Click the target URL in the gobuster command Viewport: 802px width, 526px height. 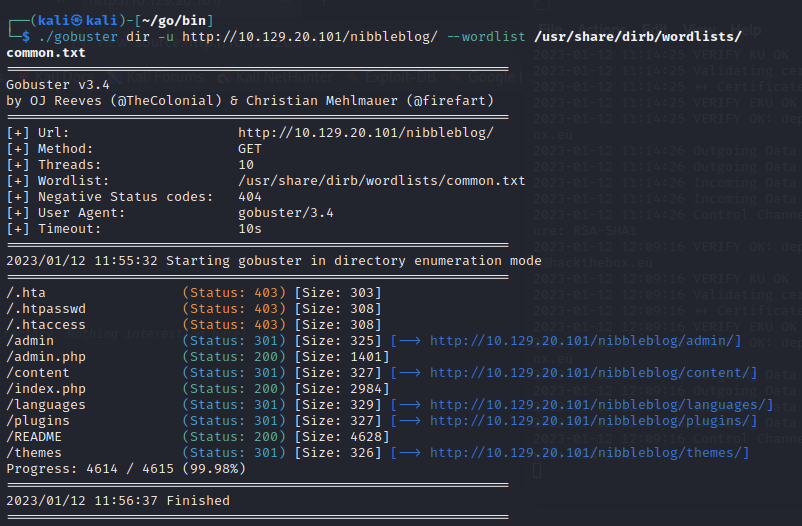coord(292,37)
